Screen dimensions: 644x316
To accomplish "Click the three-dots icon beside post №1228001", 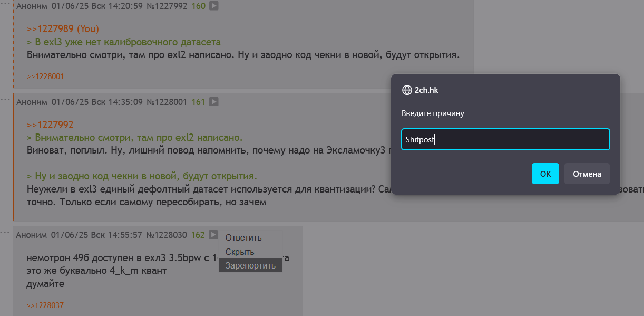I will tap(6, 99).
